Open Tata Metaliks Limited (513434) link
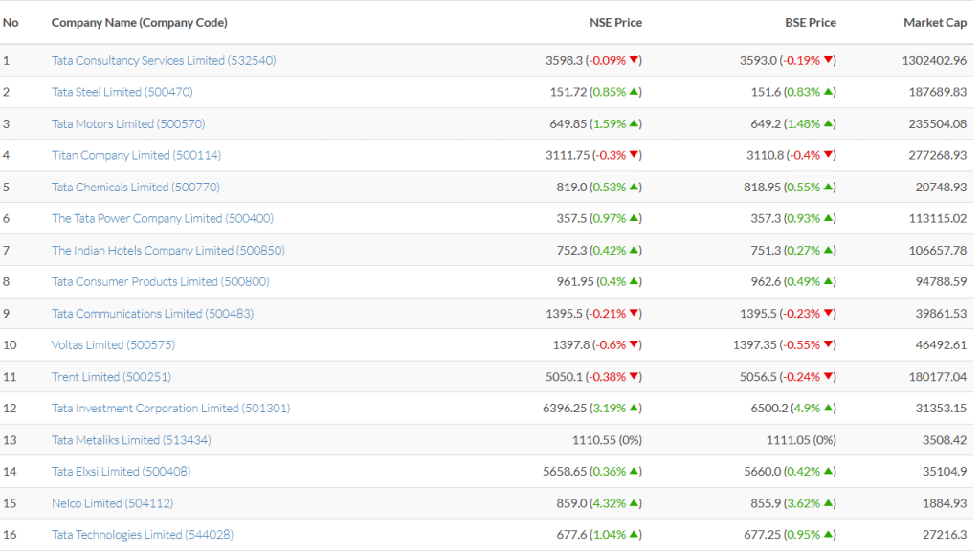The image size is (980, 554). pos(131,440)
